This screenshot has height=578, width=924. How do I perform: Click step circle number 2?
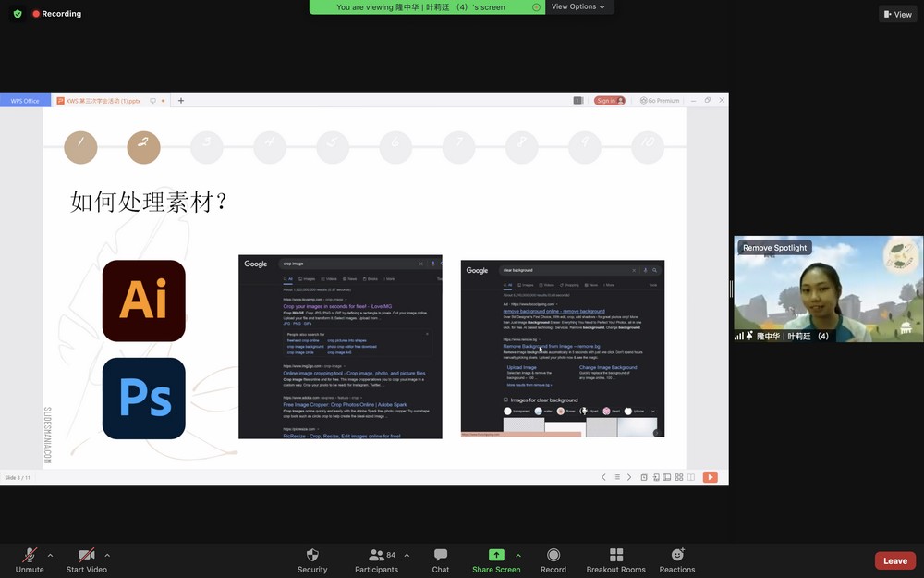pos(144,147)
